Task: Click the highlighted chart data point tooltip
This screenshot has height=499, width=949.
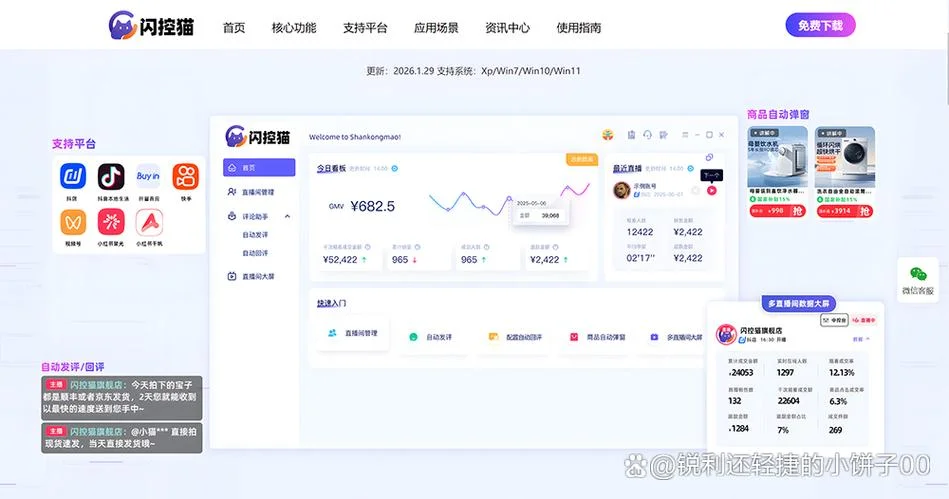Action: pyautogui.click(x=540, y=216)
